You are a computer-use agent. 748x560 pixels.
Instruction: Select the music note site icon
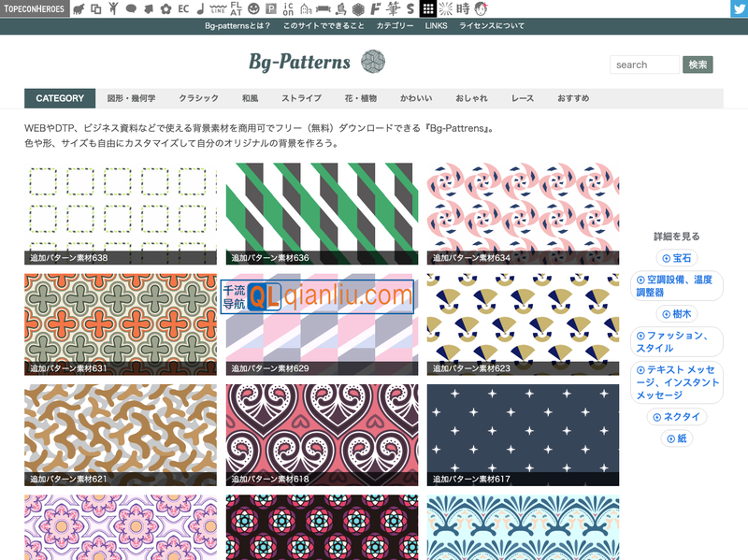[x=198, y=9]
